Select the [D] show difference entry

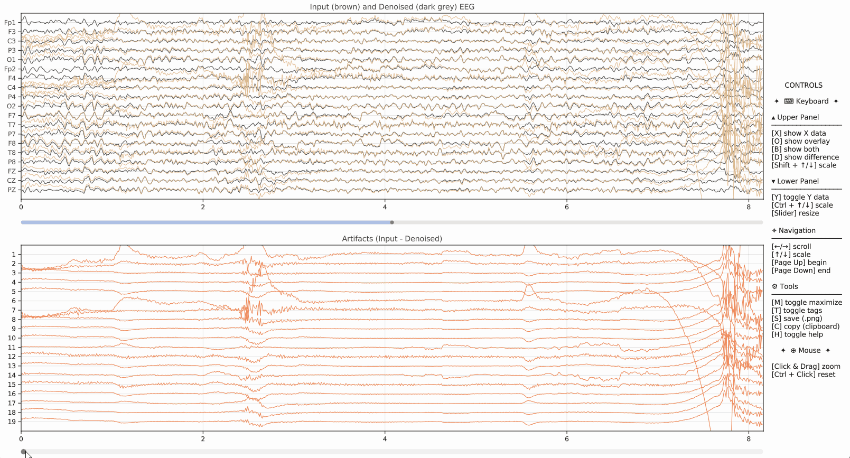805,157
